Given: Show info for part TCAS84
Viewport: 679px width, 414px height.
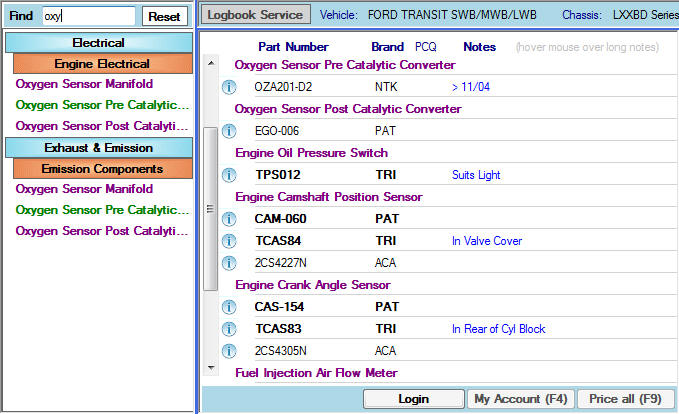Looking at the screenshot, I should (x=228, y=241).
